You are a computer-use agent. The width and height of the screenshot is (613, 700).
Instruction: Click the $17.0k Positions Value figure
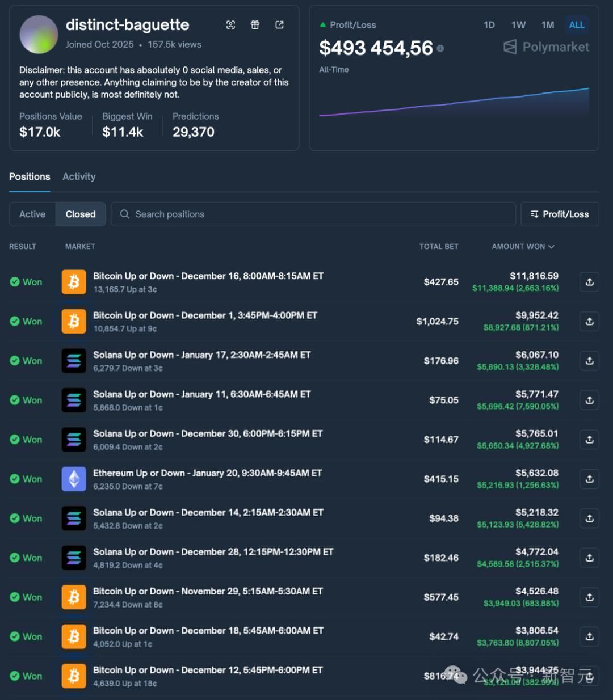[40, 132]
